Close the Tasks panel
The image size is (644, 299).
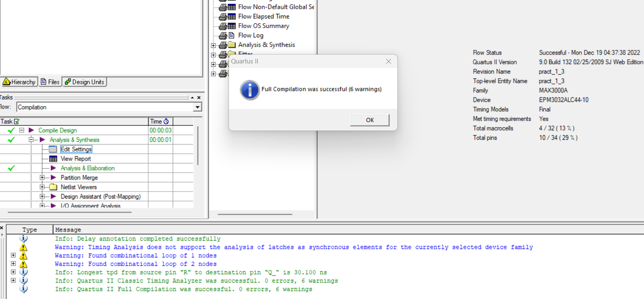coord(199,97)
